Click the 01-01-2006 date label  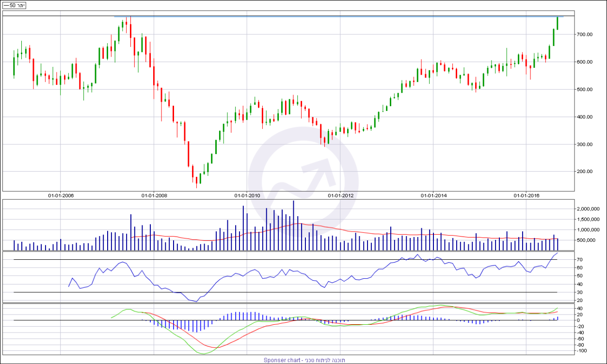(61, 196)
